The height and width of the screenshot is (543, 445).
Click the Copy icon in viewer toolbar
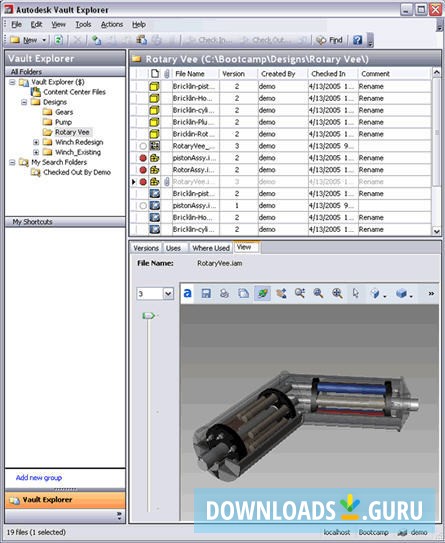point(243,293)
